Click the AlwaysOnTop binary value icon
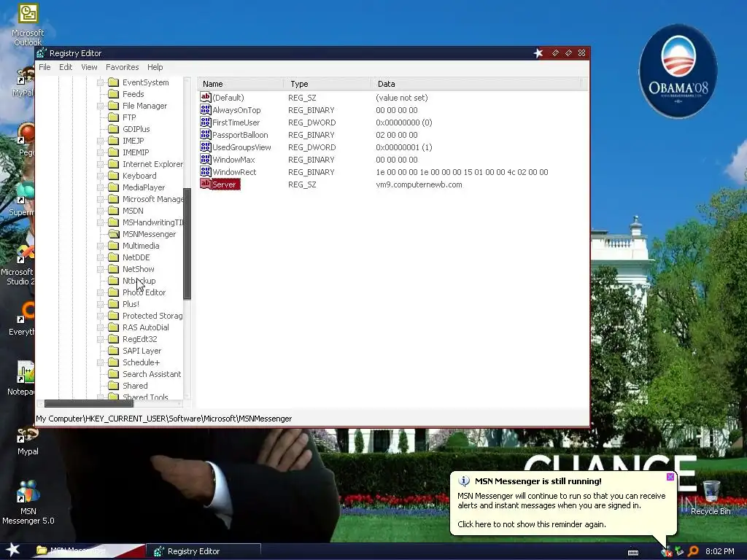This screenshot has height=560, width=747. click(205, 109)
